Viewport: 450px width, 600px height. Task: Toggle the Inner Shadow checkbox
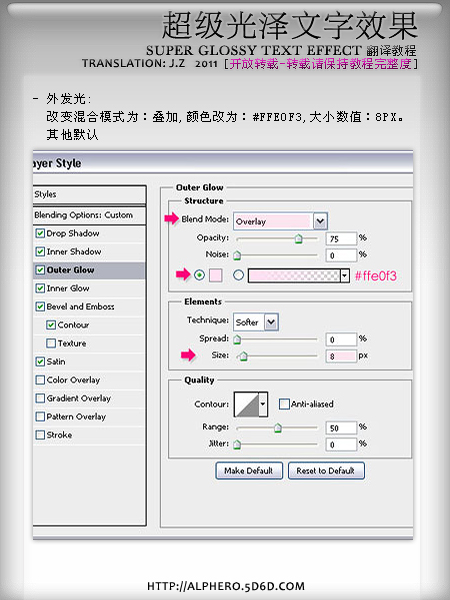40,251
